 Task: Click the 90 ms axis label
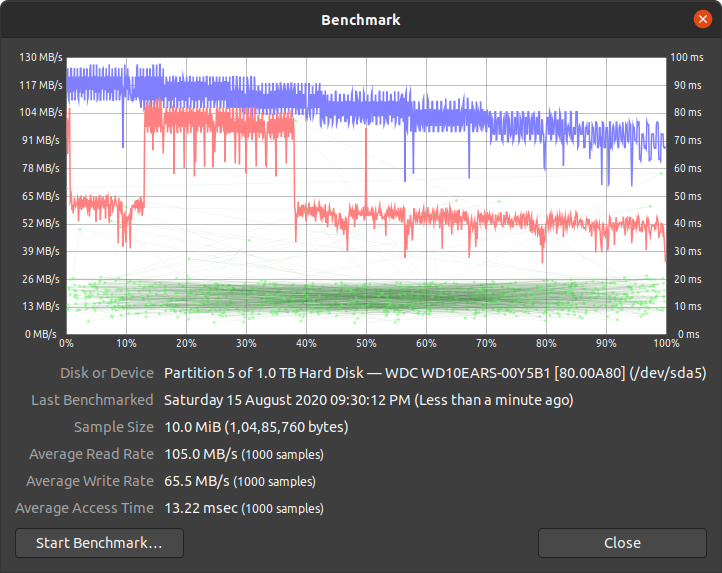point(687,85)
